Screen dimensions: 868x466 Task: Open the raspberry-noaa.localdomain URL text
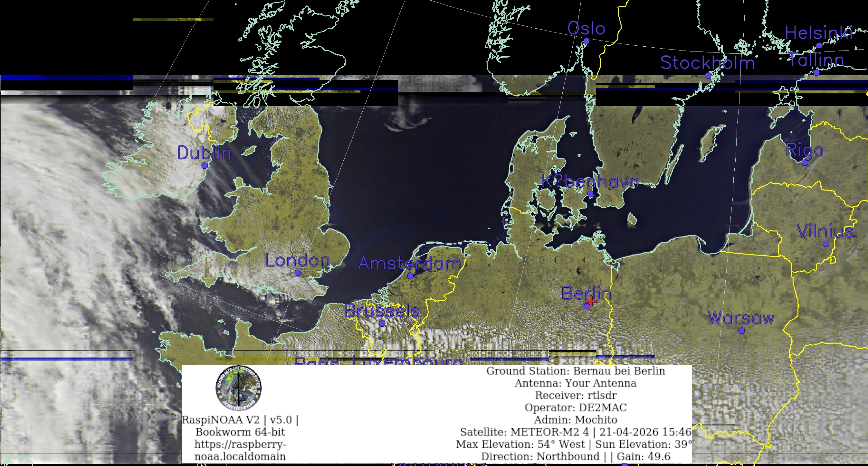(240, 450)
